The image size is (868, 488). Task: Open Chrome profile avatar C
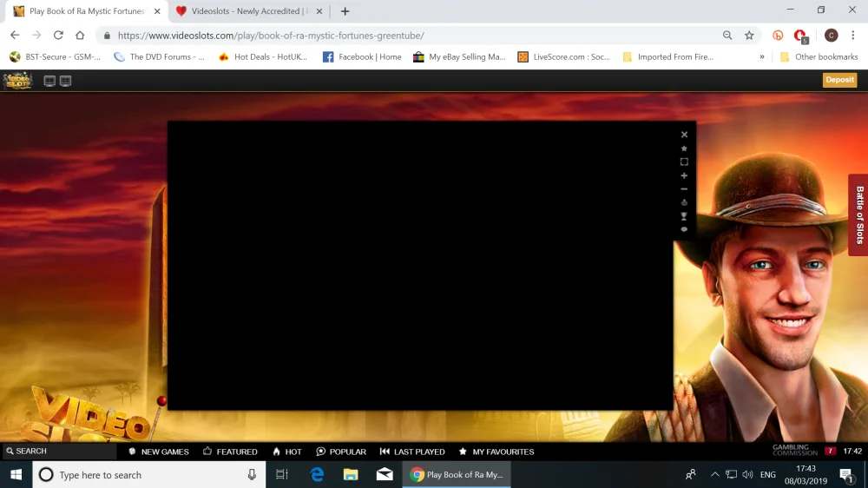coord(831,35)
